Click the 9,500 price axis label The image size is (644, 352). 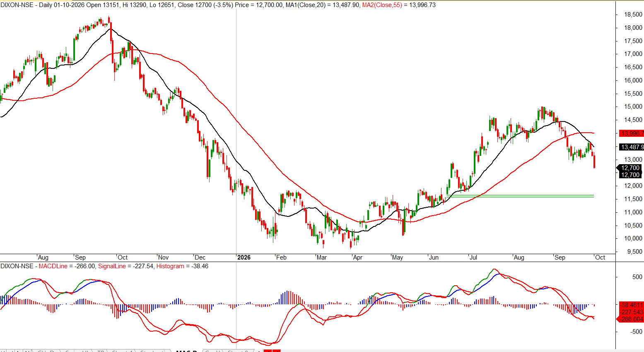(635, 252)
